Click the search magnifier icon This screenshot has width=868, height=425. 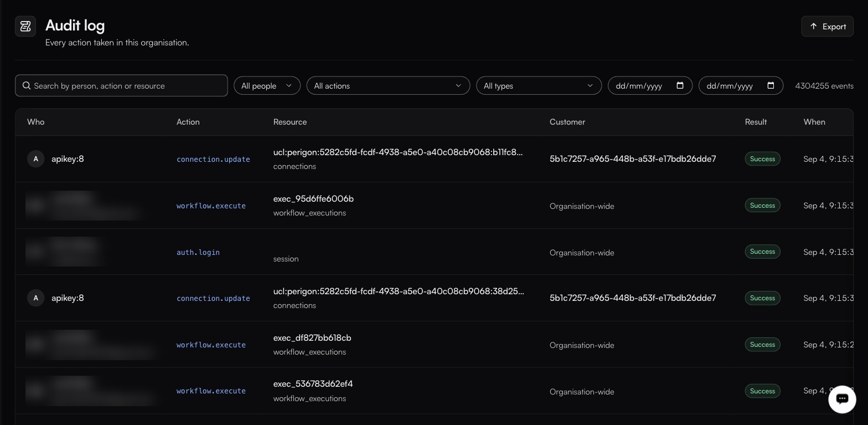pyautogui.click(x=27, y=85)
